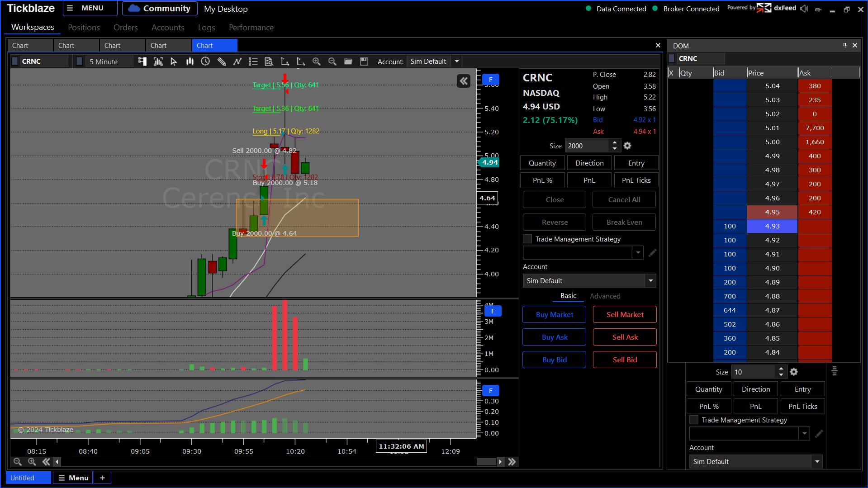Click the Buy Market button

click(554, 314)
